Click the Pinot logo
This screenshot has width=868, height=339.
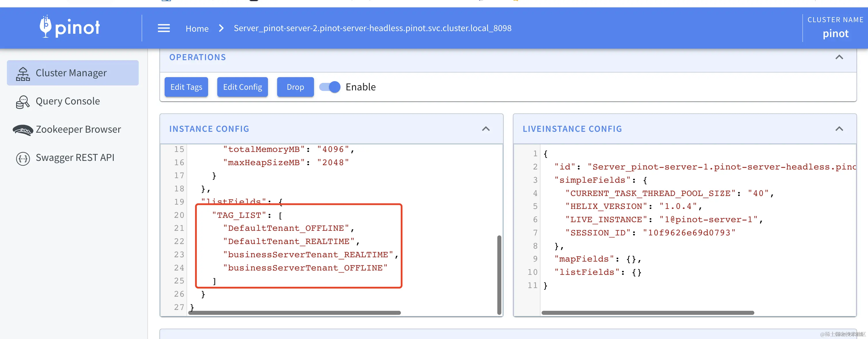pos(70,27)
